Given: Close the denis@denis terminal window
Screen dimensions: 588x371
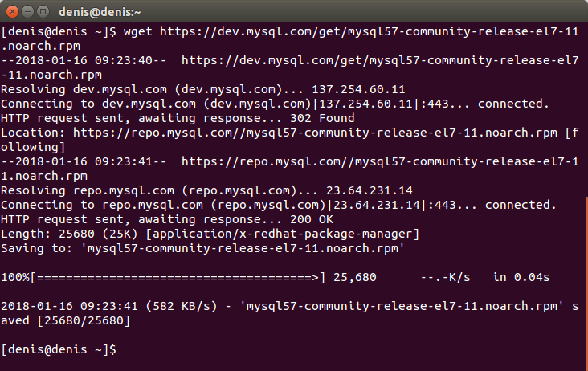Looking at the screenshot, I should (12, 12).
